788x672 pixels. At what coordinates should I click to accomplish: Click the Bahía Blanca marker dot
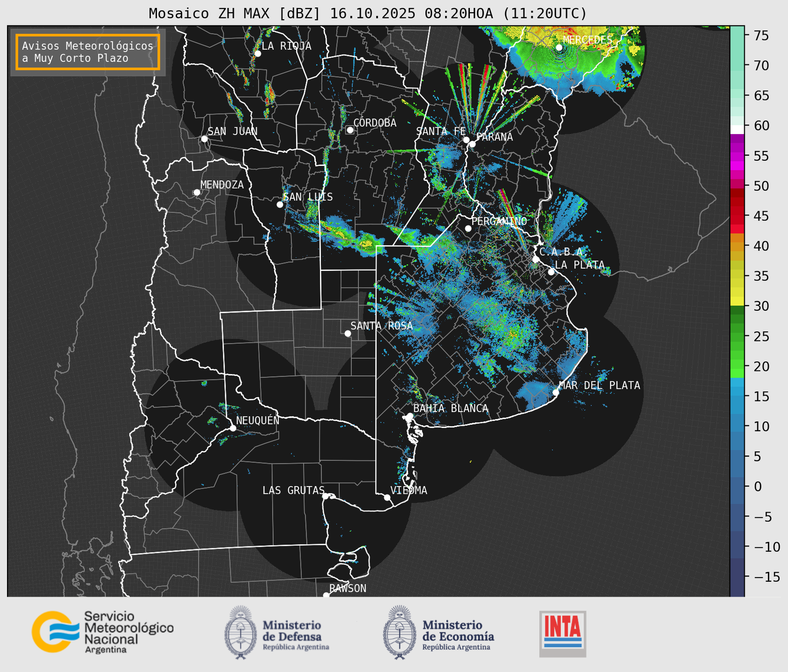(410, 416)
